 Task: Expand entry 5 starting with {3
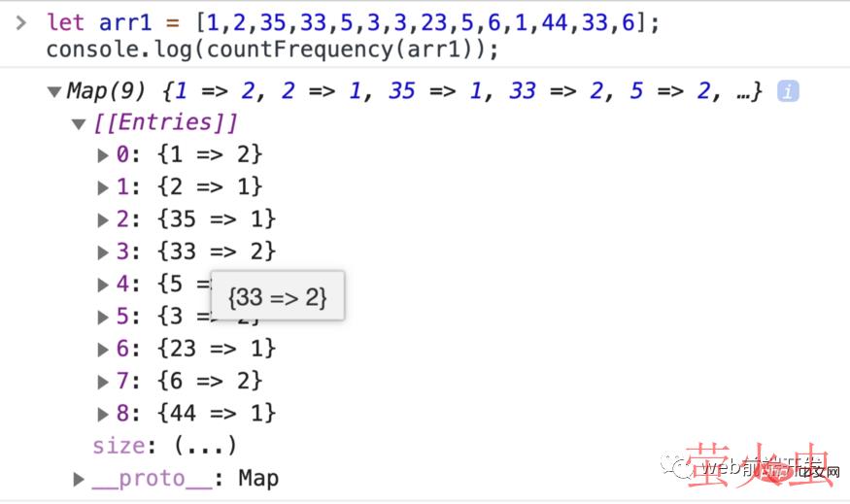(x=102, y=317)
